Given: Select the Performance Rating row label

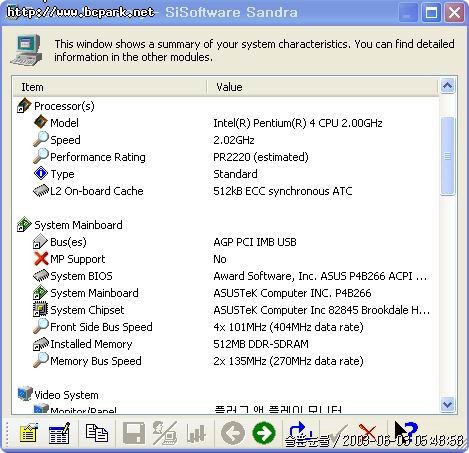Looking at the screenshot, I should 98,157.
